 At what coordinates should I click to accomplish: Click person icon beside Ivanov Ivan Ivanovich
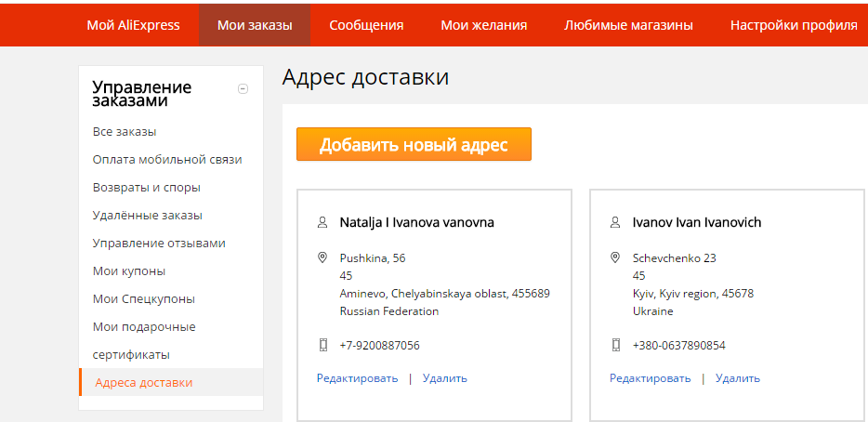[x=615, y=223]
